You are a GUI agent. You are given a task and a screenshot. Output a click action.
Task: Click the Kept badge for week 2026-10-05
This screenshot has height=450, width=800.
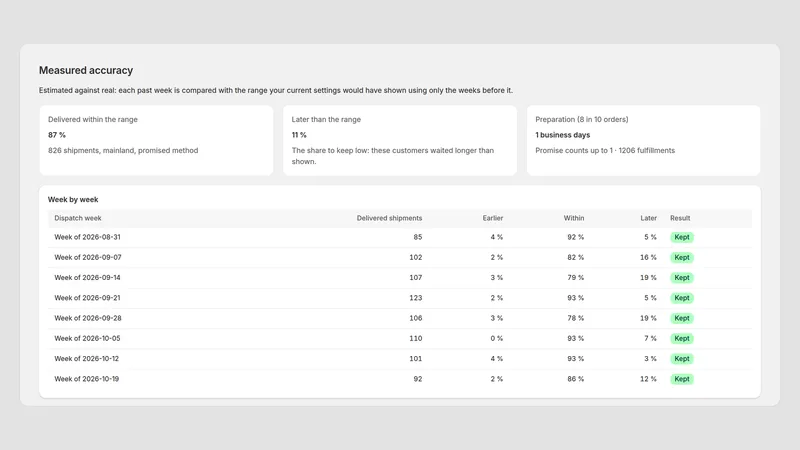click(x=682, y=339)
